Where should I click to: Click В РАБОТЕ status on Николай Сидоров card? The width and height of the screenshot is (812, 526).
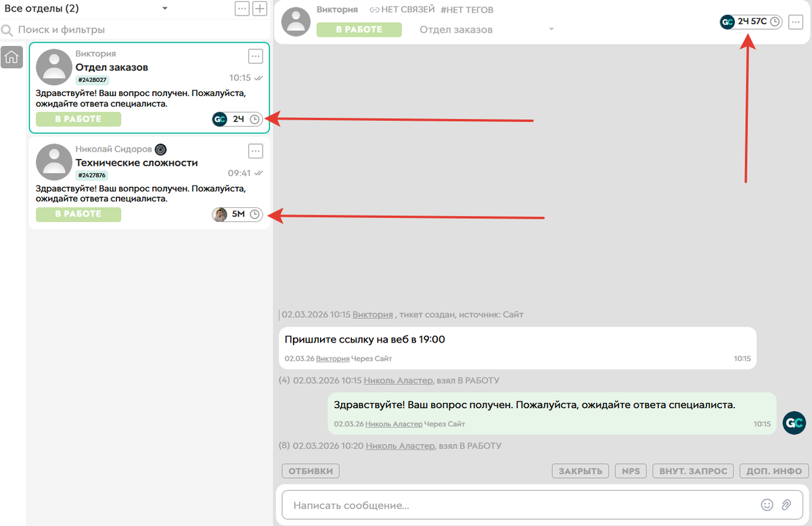78,215
